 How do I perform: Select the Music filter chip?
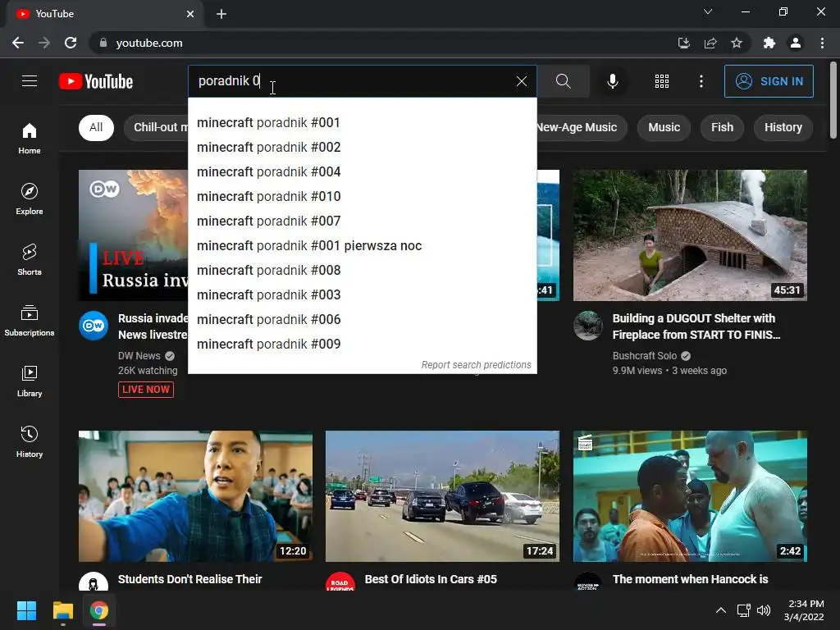pyautogui.click(x=664, y=127)
